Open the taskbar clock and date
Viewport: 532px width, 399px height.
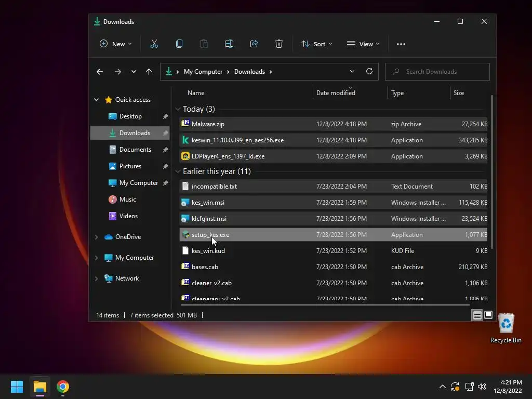click(508, 387)
